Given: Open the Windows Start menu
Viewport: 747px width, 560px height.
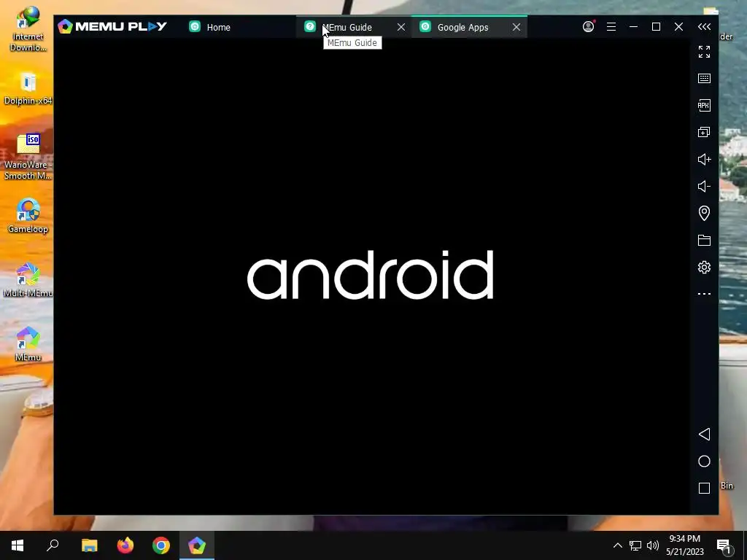Looking at the screenshot, I should coord(18,545).
